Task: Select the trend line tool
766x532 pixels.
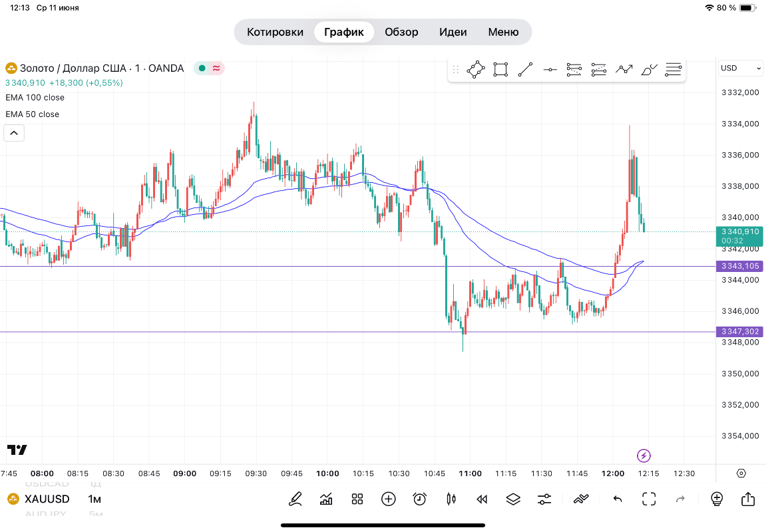Action: pos(525,70)
